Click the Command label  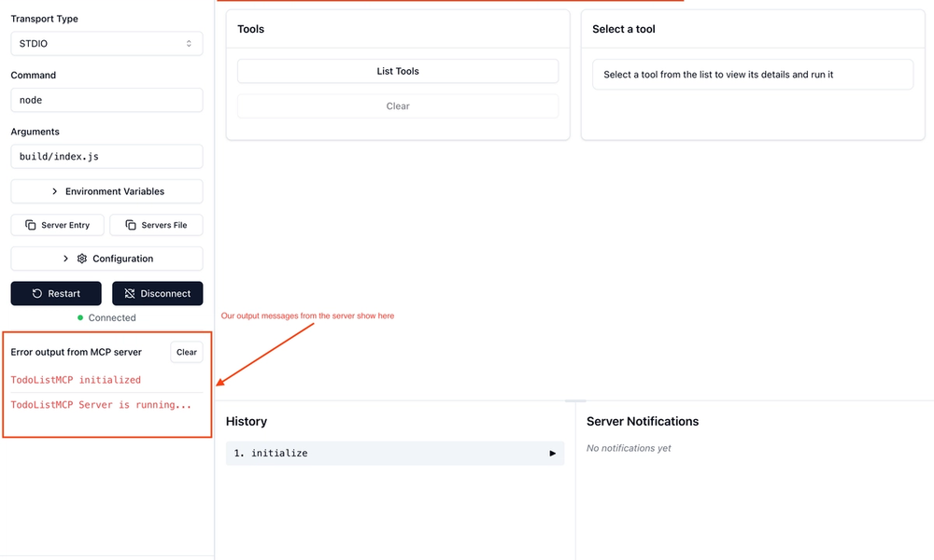(x=34, y=75)
